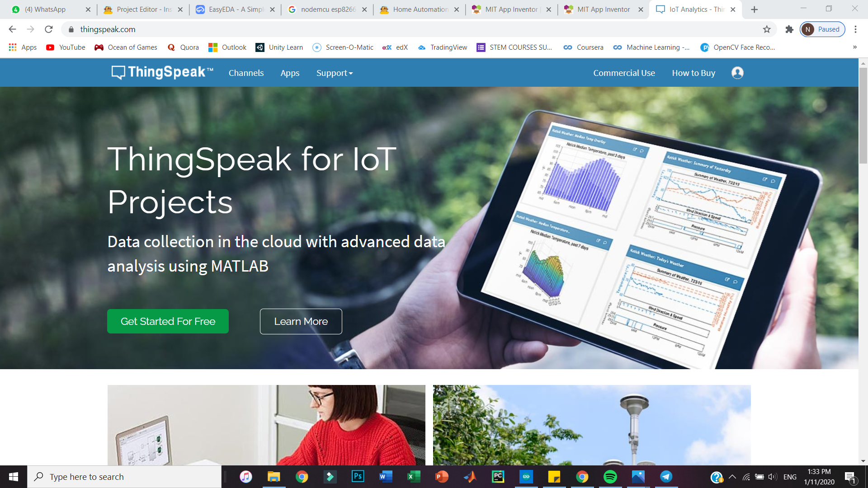
Task: Open the ThingSpeak logo home link
Action: click(x=162, y=72)
